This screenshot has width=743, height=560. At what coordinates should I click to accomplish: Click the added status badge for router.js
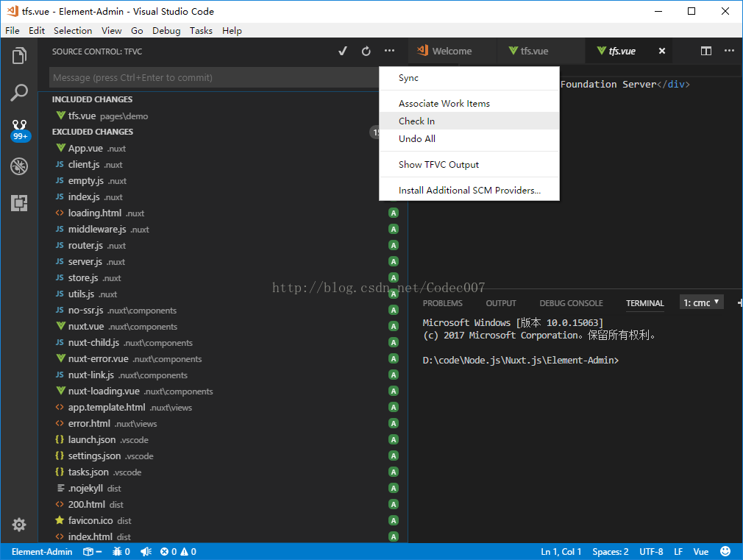394,245
